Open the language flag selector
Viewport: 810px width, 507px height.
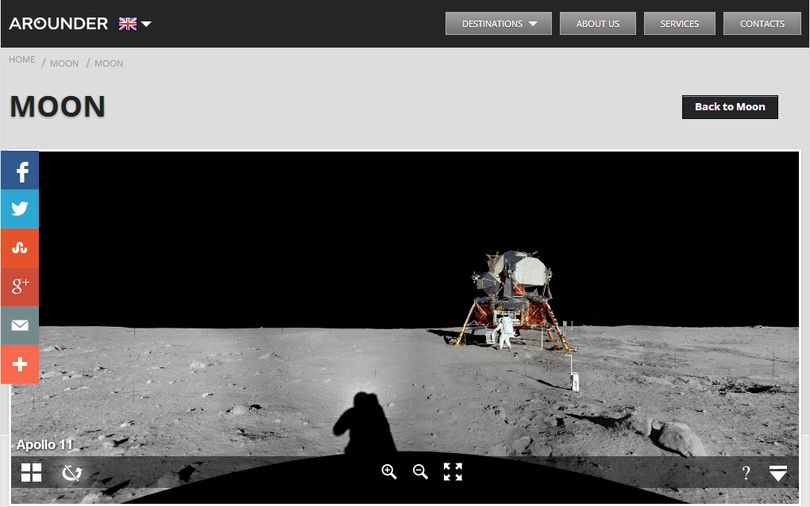click(135, 24)
